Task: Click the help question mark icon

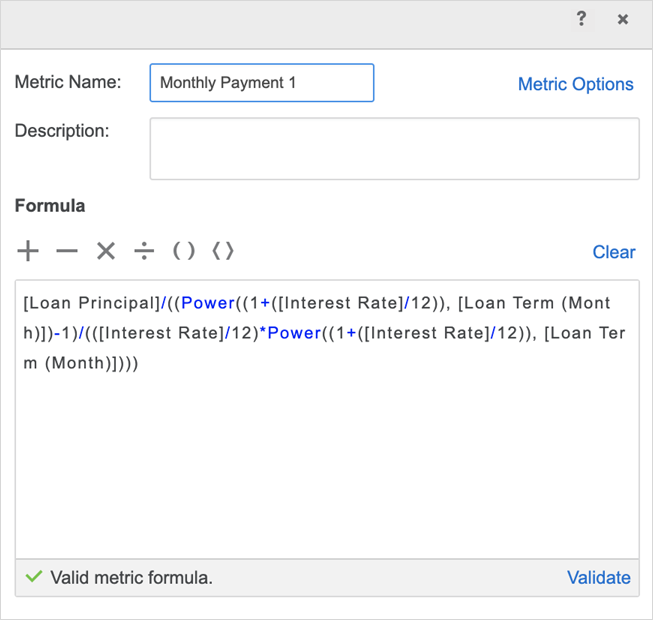Action: pyautogui.click(x=581, y=19)
